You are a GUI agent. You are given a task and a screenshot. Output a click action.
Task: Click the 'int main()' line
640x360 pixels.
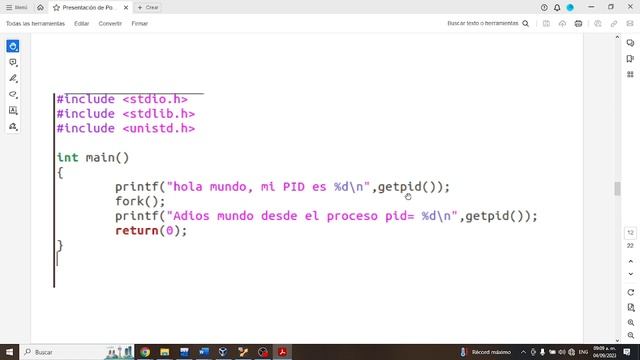93,158
